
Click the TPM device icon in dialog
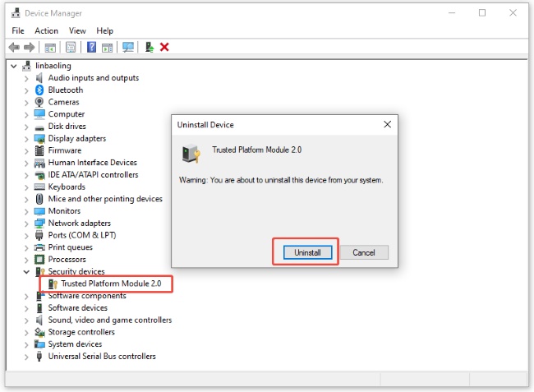tap(191, 154)
